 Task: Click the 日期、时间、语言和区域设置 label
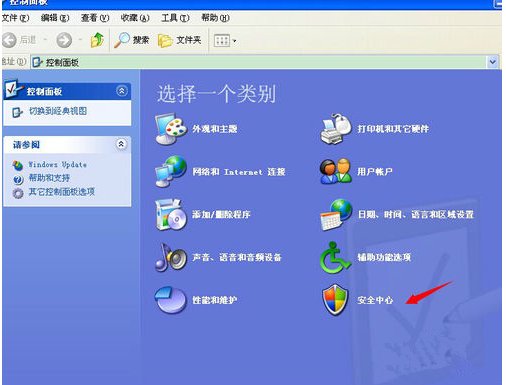[416, 214]
